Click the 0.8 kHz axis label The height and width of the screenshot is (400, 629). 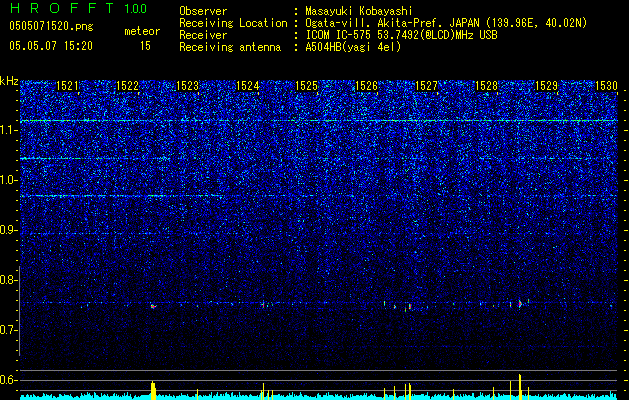8,280
